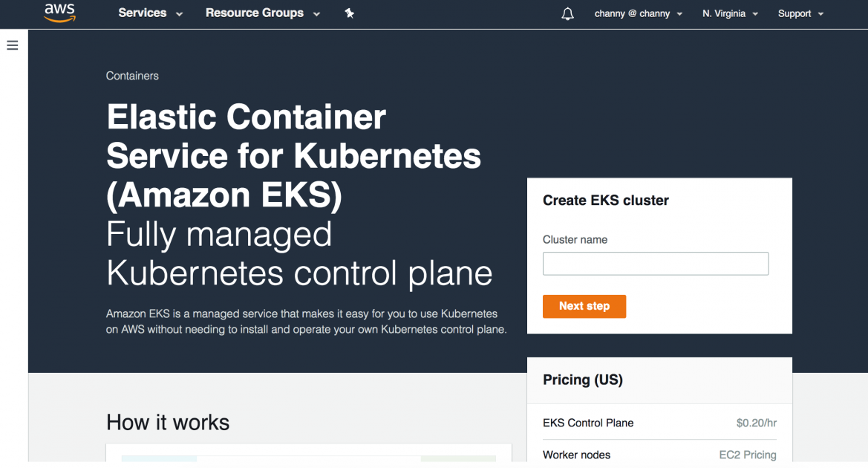This screenshot has width=868, height=468.
Task: Click the Worker nodes pricing entry
Action: click(577, 455)
